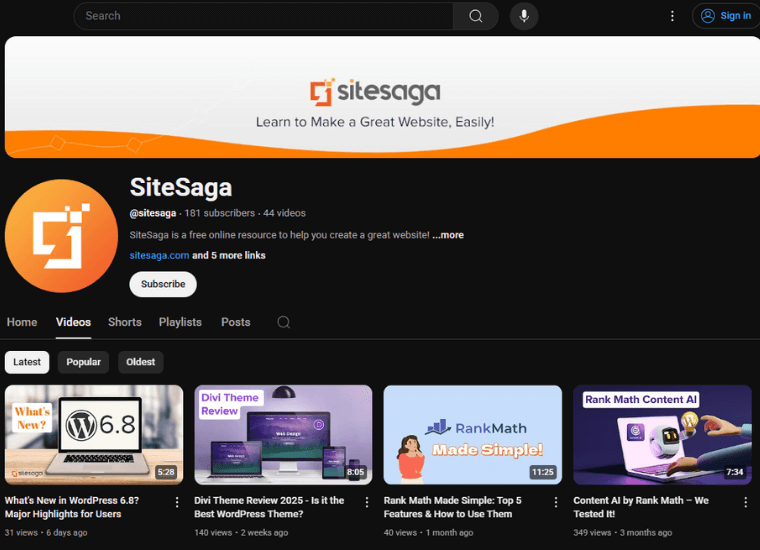This screenshot has height=550, width=760.
Task: Click the Sign in button
Action: pos(726,16)
